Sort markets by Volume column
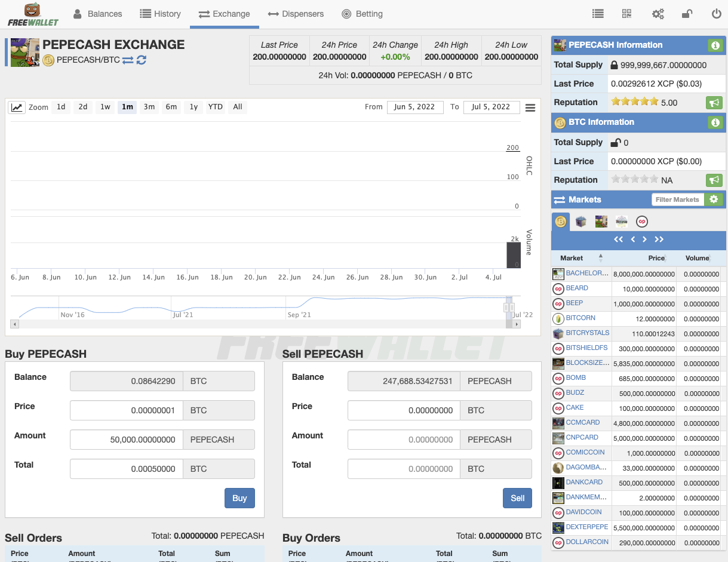The height and width of the screenshot is (562, 728). pos(699,258)
